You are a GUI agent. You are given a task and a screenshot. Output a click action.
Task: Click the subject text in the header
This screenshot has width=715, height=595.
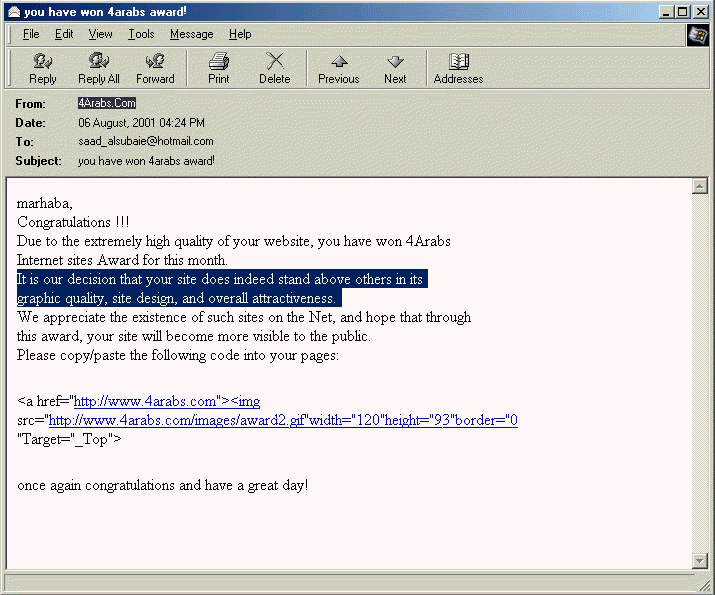tap(146, 161)
